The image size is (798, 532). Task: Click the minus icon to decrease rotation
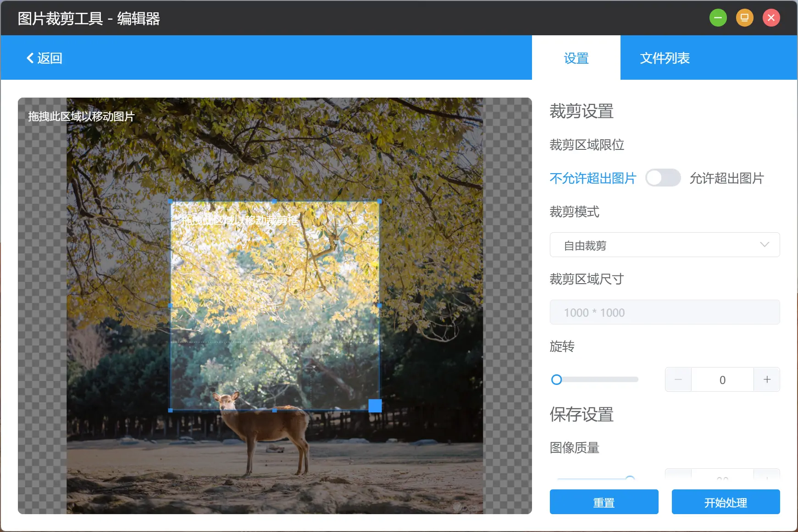678,379
